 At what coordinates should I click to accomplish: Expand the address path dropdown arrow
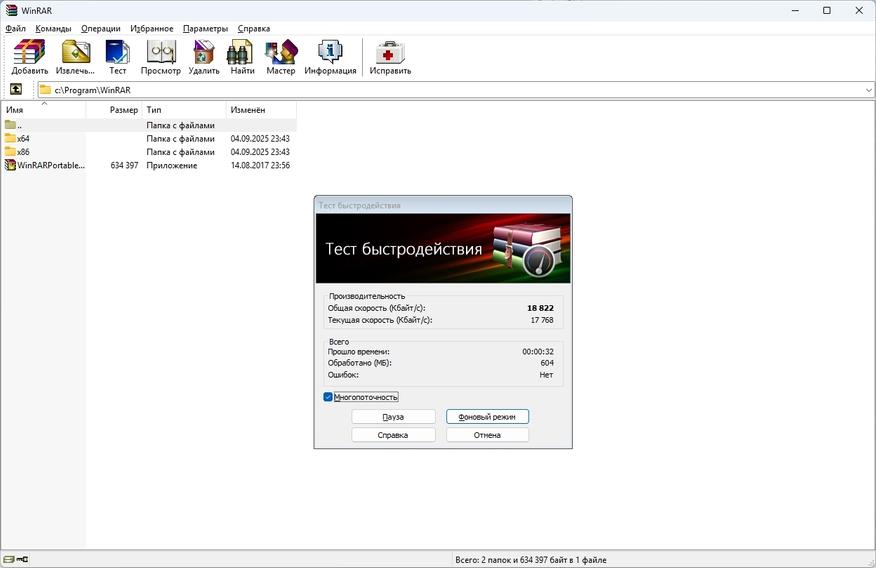[x=869, y=90]
